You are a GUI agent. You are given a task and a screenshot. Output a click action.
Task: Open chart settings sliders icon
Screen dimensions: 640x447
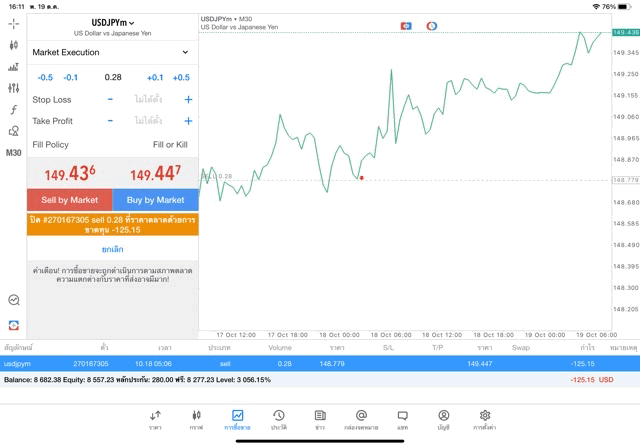[x=13, y=88]
